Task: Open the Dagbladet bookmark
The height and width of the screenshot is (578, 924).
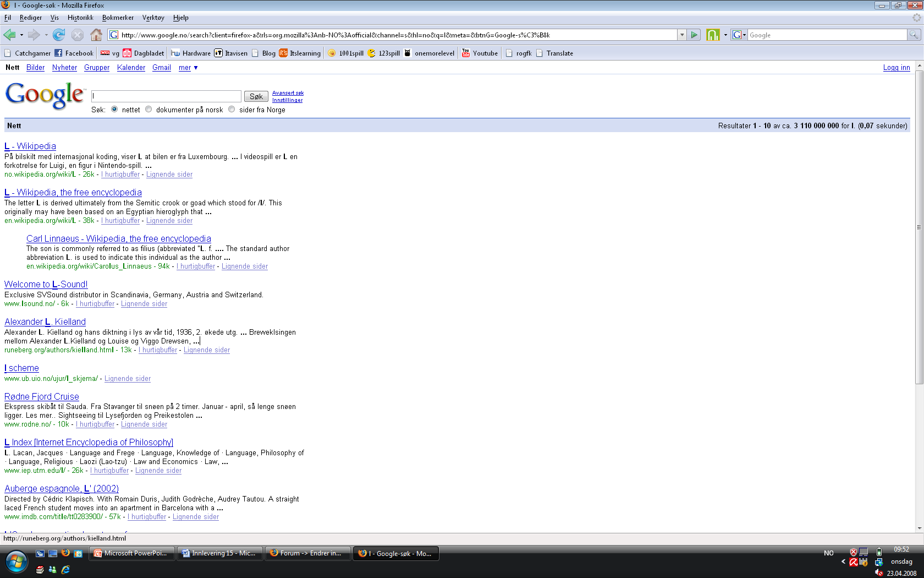Action: tap(144, 53)
